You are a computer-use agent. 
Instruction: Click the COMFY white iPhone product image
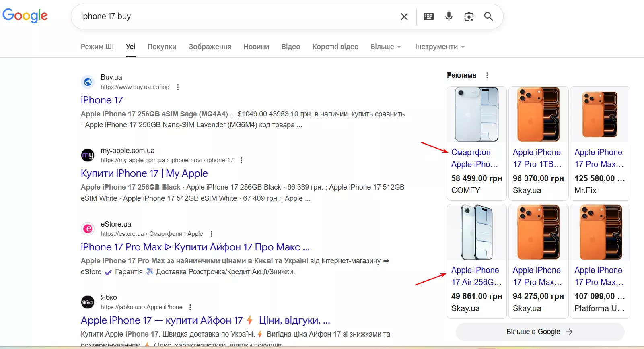click(x=477, y=114)
